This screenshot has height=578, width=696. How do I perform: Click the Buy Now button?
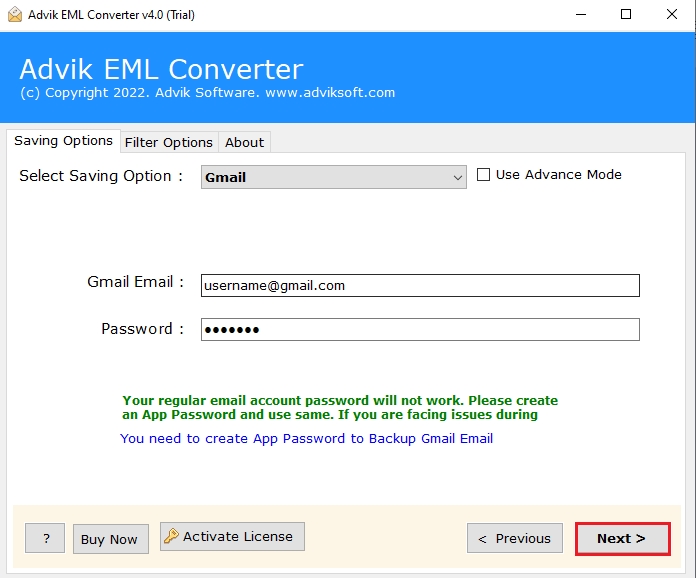111,539
